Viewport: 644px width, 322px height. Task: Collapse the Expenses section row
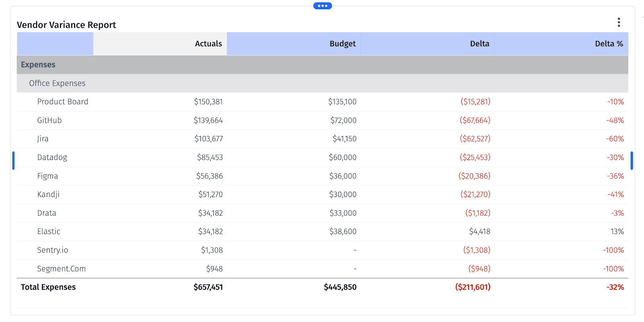pyautogui.click(x=322, y=64)
